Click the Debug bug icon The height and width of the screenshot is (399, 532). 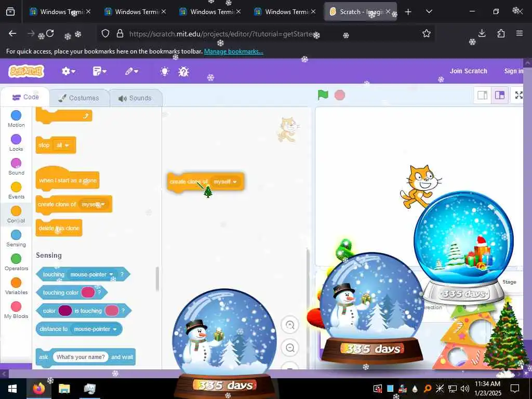[x=183, y=71]
